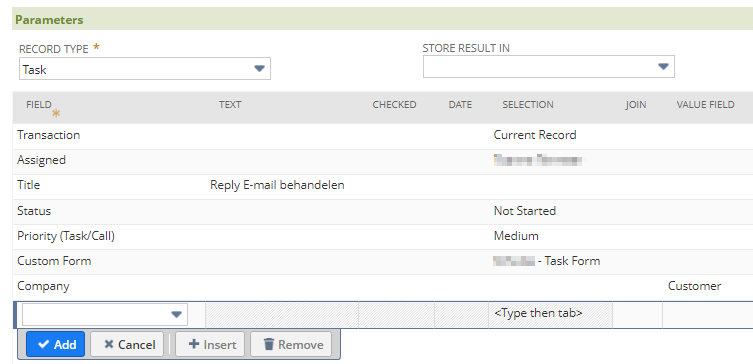Click the Insert button with plus icon
753x364 pixels.
coord(212,344)
